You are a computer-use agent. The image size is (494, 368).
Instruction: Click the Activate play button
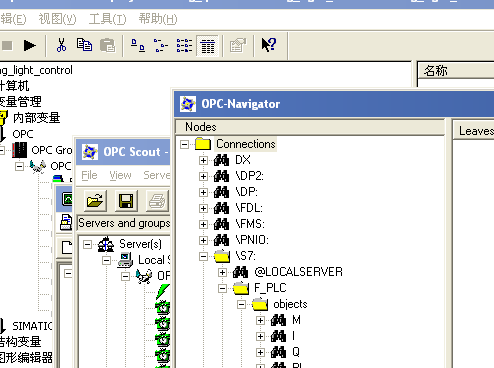click(x=30, y=45)
